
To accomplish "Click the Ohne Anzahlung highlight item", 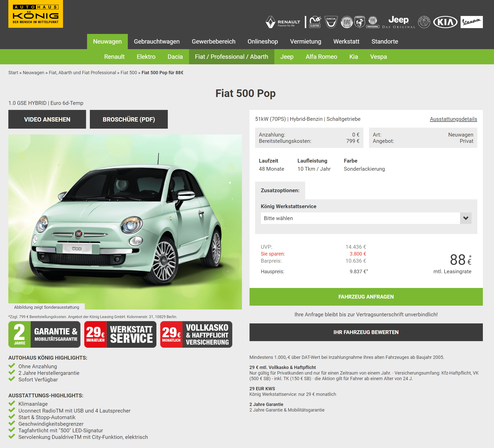I will click(x=37, y=366).
